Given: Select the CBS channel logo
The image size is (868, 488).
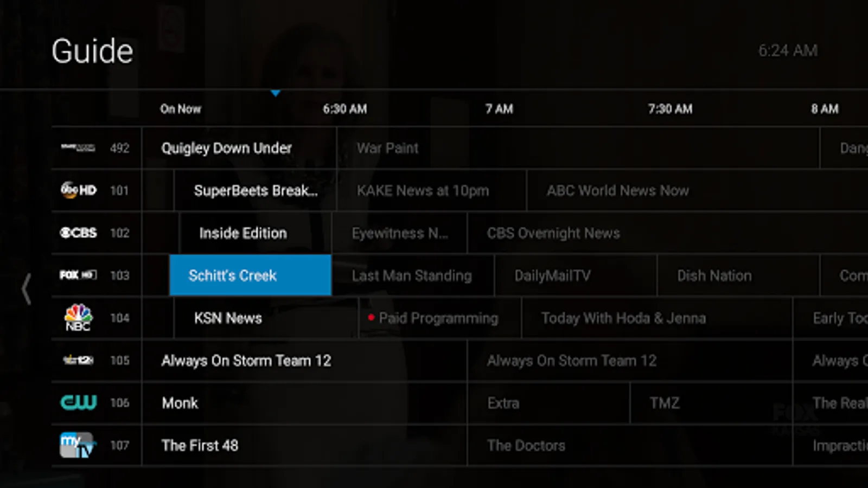Looking at the screenshot, I should point(78,233).
